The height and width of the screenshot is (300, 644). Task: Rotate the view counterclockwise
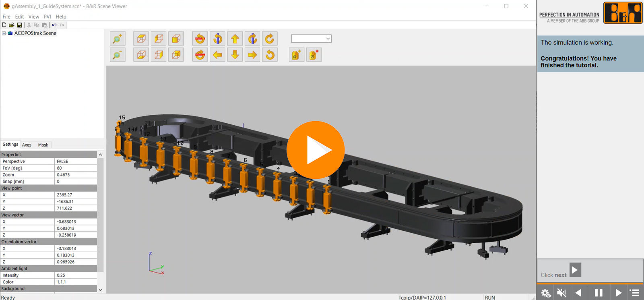[x=270, y=54]
